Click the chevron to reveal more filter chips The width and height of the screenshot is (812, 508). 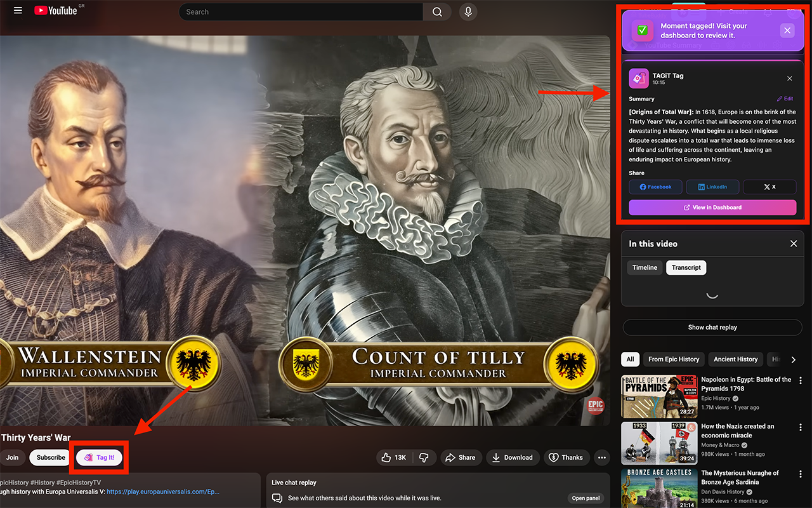[x=794, y=359]
